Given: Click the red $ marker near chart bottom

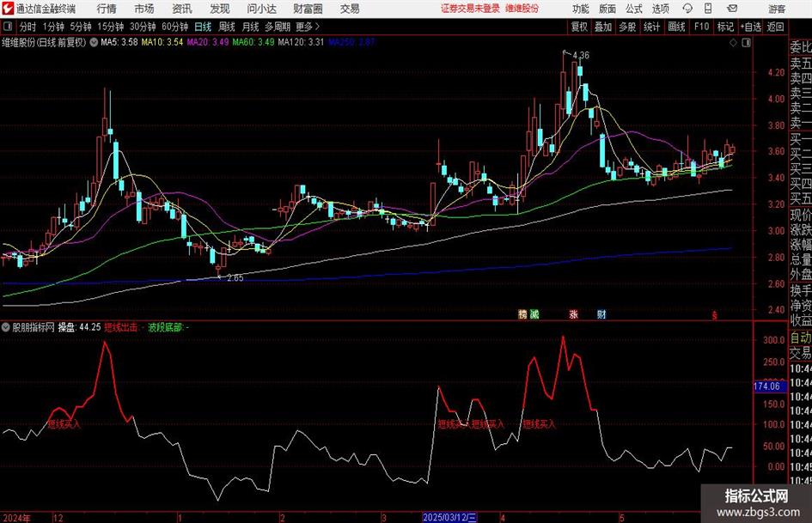Looking at the screenshot, I should coord(715,315).
